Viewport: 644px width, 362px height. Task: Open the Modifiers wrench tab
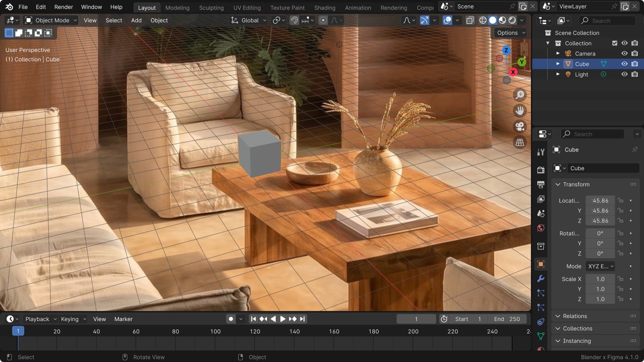[x=541, y=278]
